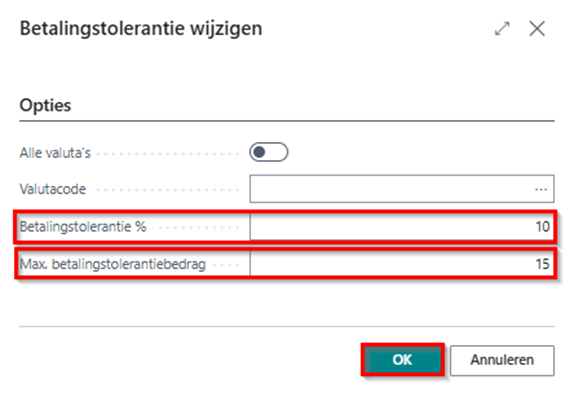This screenshot has height=397, width=574.
Task: Confirm with the OK button
Action: pyautogui.click(x=403, y=360)
